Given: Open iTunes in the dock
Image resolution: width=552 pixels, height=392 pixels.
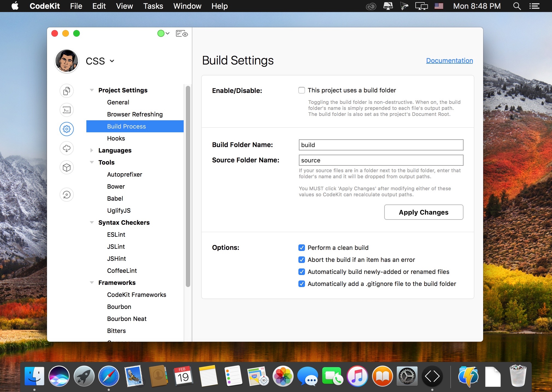Looking at the screenshot, I should [x=357, y=376].
